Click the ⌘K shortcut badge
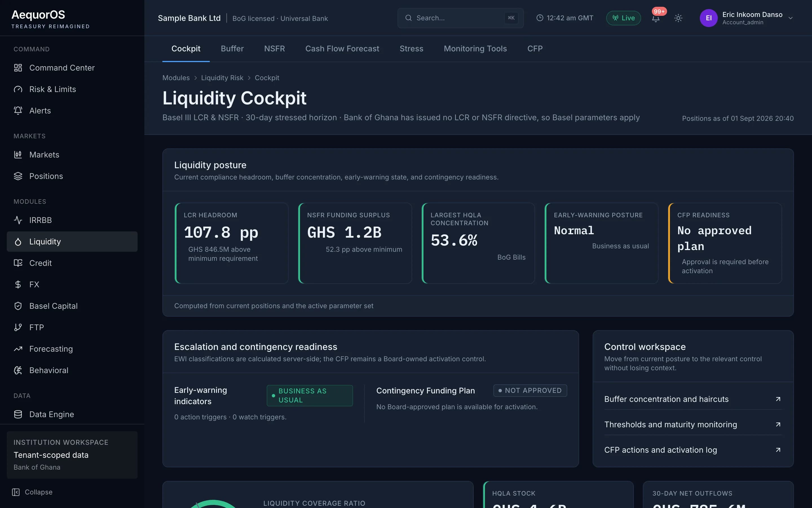The width and height of the screenshot is (812, 508). click(x=511, y=18)
